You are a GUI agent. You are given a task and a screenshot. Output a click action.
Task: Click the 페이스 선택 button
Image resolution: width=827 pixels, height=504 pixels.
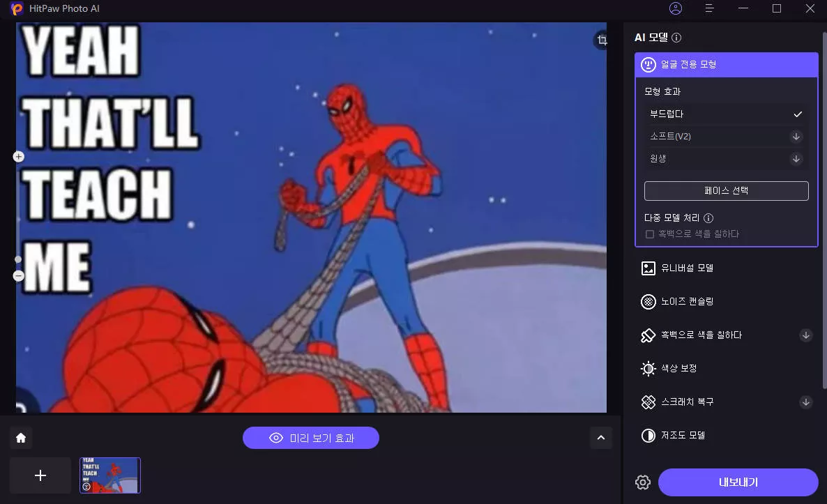[x=726, y=190]
